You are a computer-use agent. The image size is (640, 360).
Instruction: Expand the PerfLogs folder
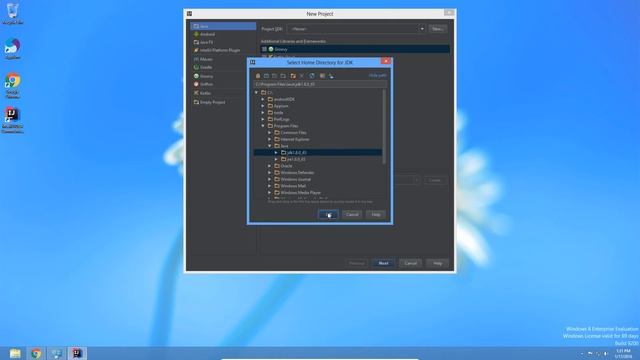(263, 119)
